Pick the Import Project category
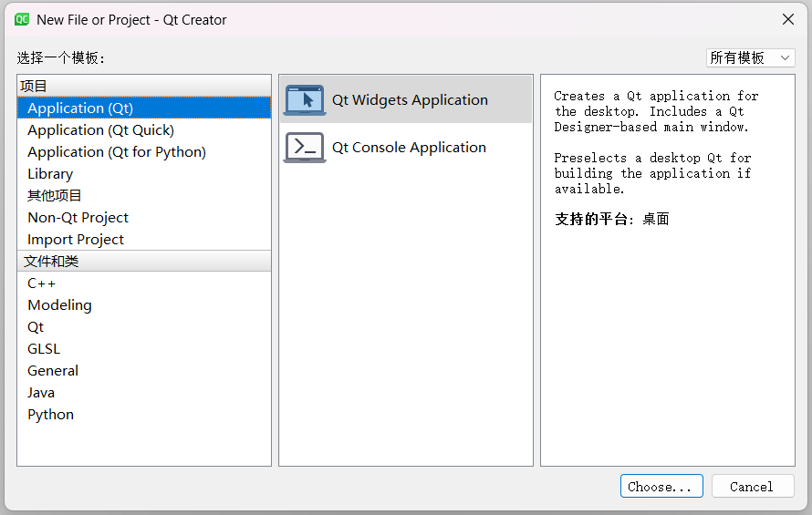The width and height of the screenshot is (812, 515). pyautogui.click(x=144, y=239)
